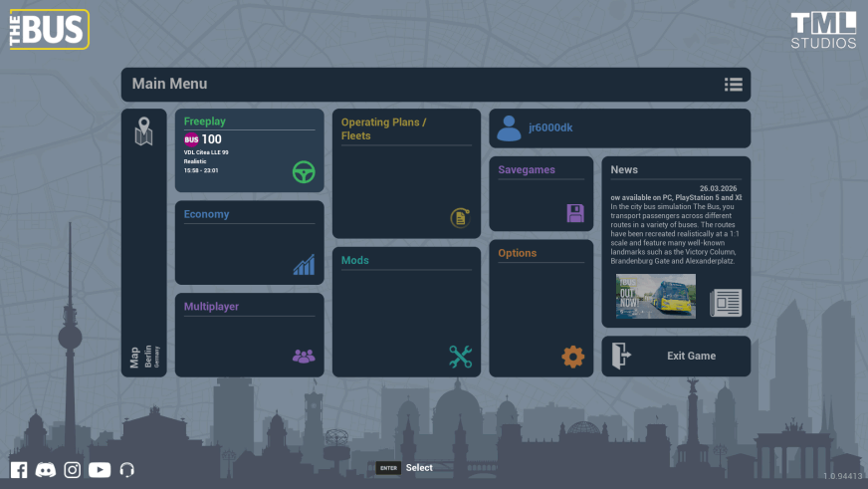The height and width of the screenshot is (489, 868).
Task: Open the jr6000dk user profile
Action: (619, 128)
